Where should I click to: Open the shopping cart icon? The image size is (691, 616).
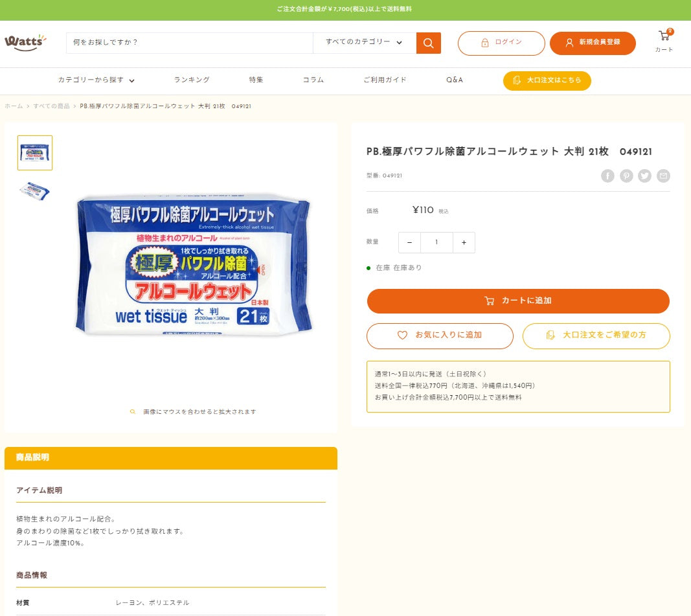664,37
